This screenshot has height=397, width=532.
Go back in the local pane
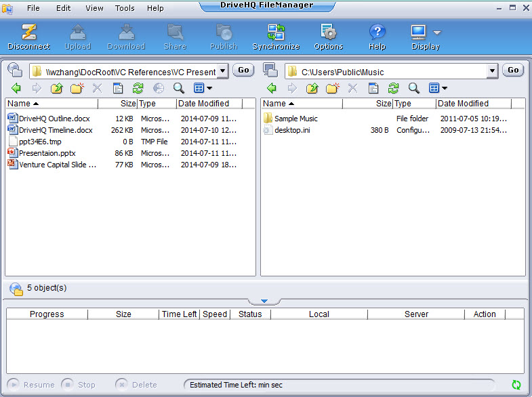pyautogui.click(x=272, y=88)
